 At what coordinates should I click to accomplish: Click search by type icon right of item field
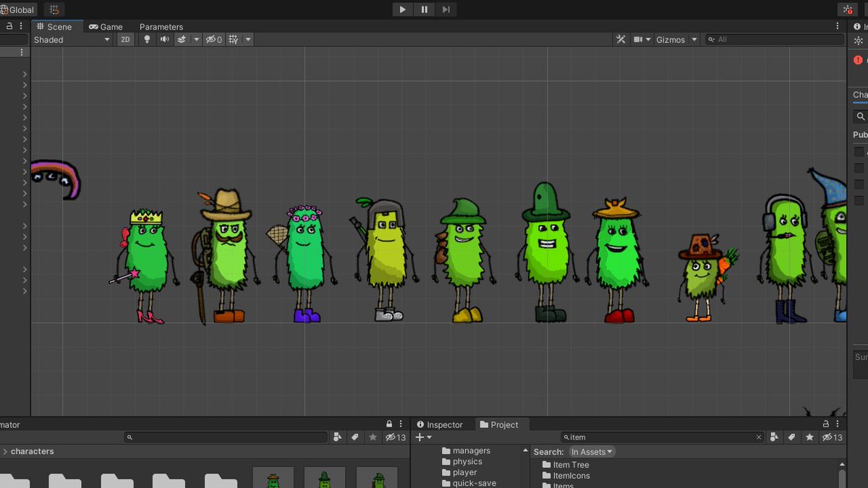(775, 437)
